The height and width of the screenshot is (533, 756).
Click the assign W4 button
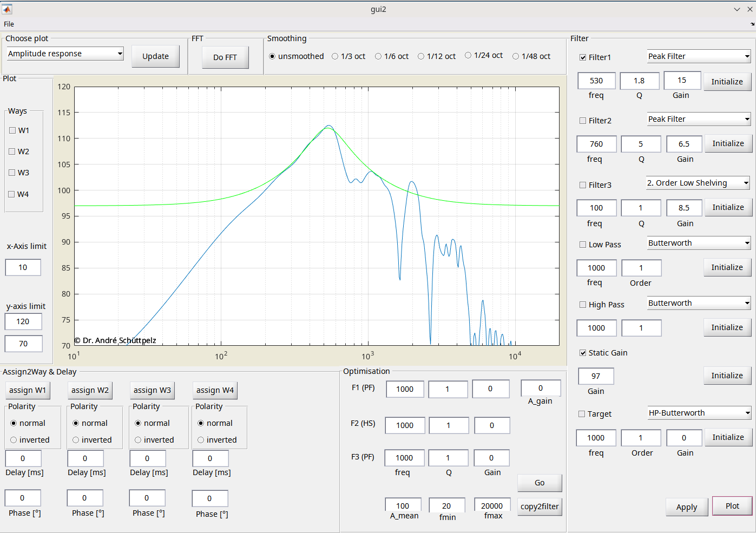[215, 390]
